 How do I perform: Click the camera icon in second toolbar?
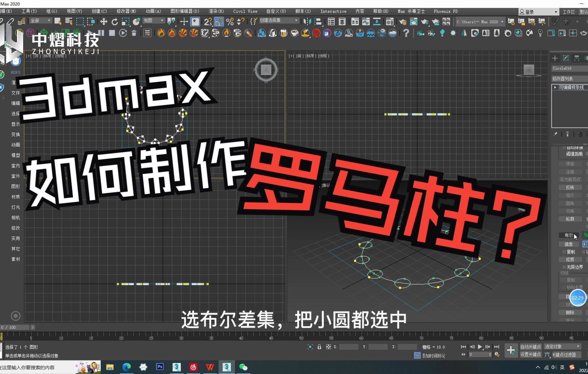[x=420, y=33]
